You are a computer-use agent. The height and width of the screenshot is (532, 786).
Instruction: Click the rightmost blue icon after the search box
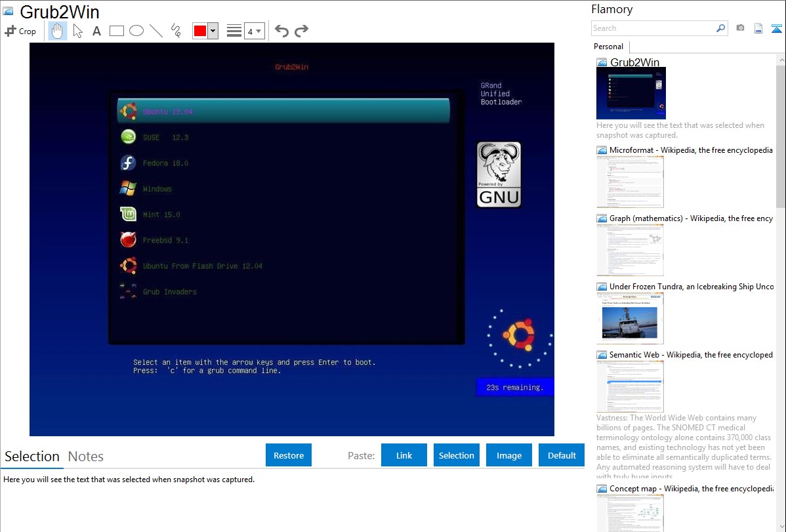click(x=776, y=28)
